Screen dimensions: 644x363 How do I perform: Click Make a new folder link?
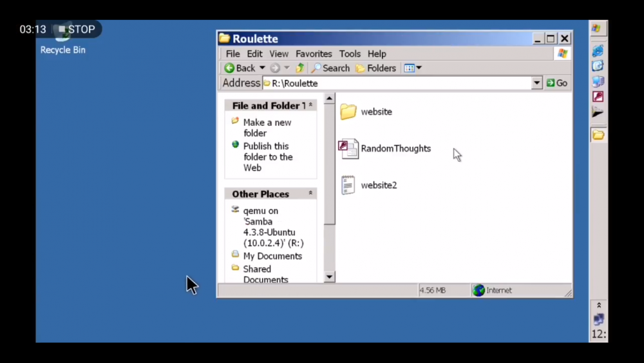267,128
